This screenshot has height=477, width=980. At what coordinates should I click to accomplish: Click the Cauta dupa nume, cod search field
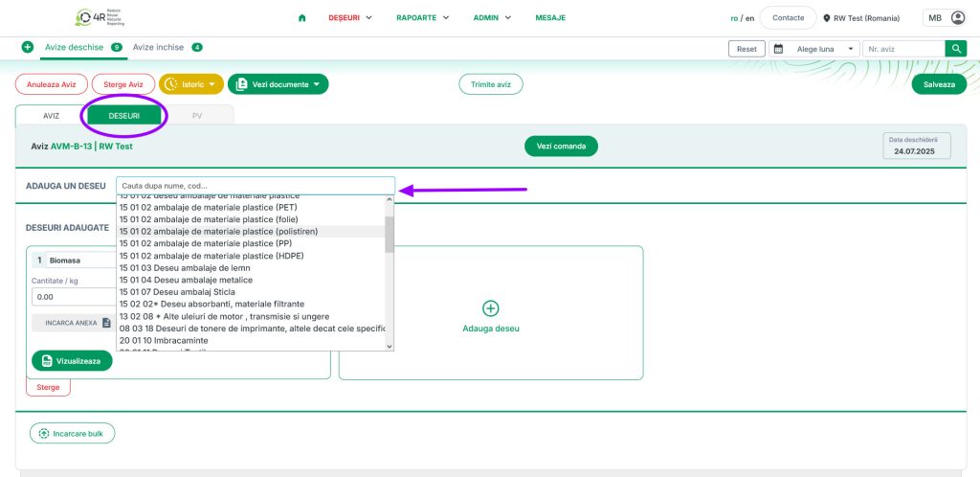pos(255,186)
